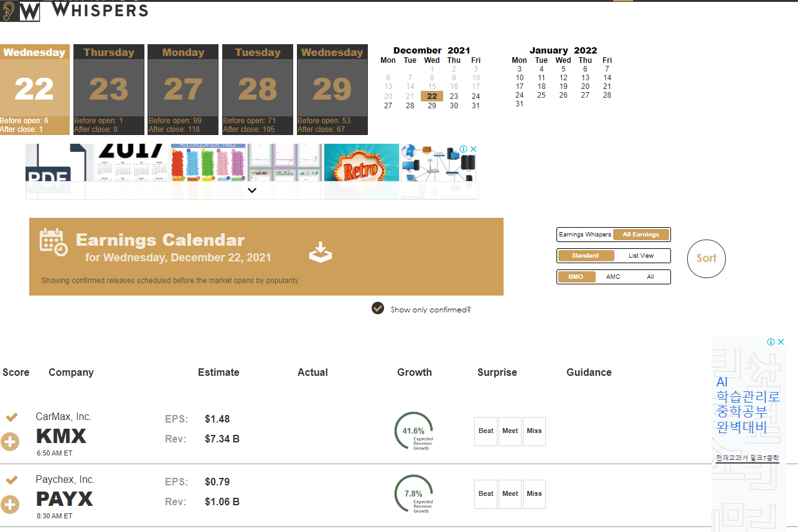Image resolution: width=798 pixels, height=532 pixels.
Task: Select January 3 in the calendar
Action: (x=519, y=69)
